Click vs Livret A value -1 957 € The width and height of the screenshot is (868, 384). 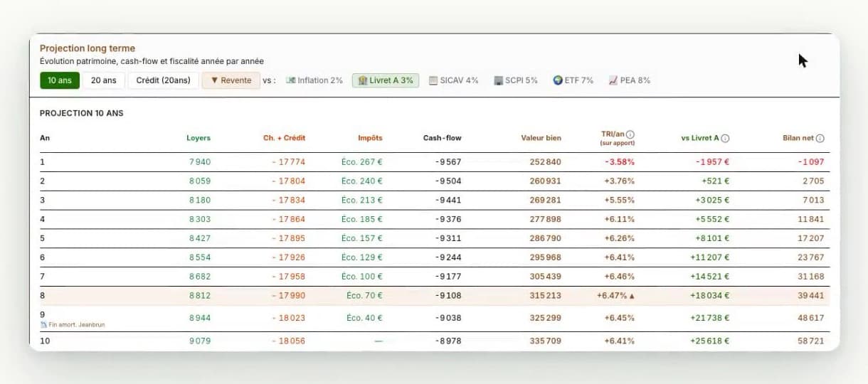(711, 162)
